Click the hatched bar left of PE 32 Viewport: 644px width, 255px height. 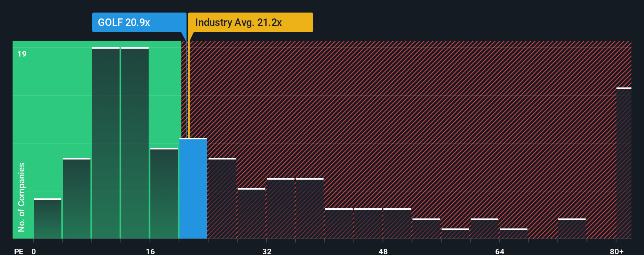click(x=251, y=213)
